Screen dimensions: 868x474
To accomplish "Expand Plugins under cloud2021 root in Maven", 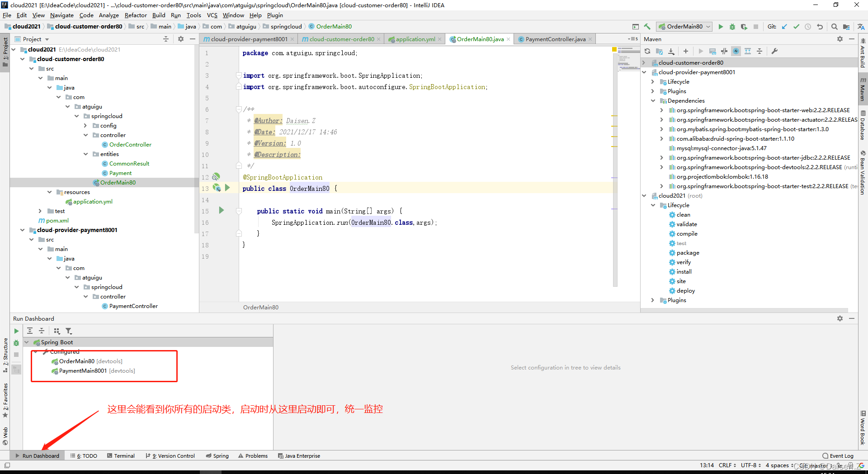I will 653,300.
